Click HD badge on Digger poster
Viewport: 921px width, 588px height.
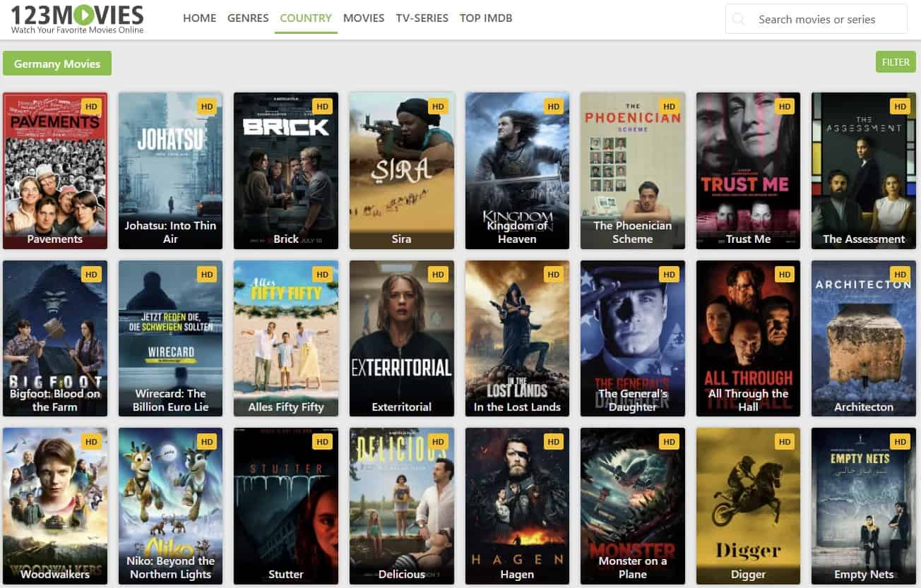[784, 442]
